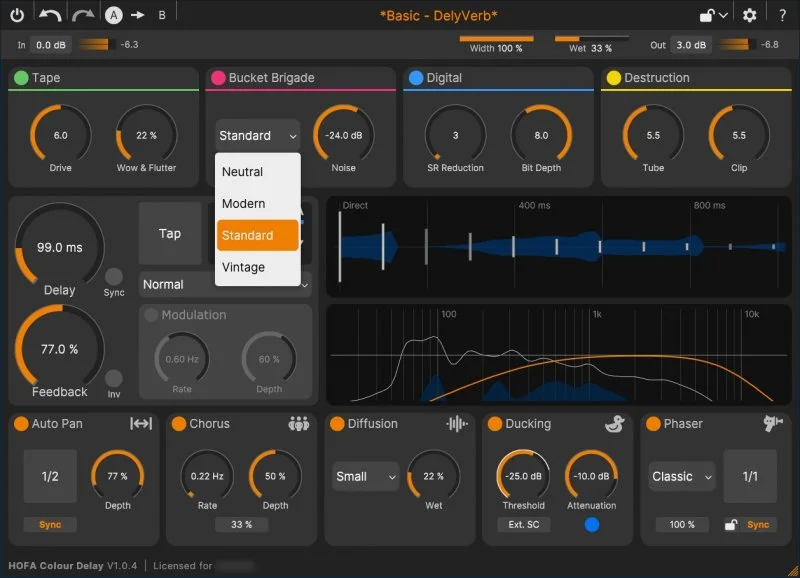Image resolution: width=800 pixels, height=578 pixels.
Task: Click the Auto Pan 1/2 rate button
Action: [x=50, y=476]
